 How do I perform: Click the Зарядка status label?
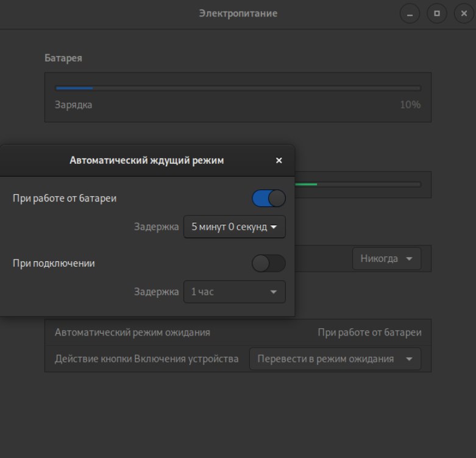click(74, 105)
